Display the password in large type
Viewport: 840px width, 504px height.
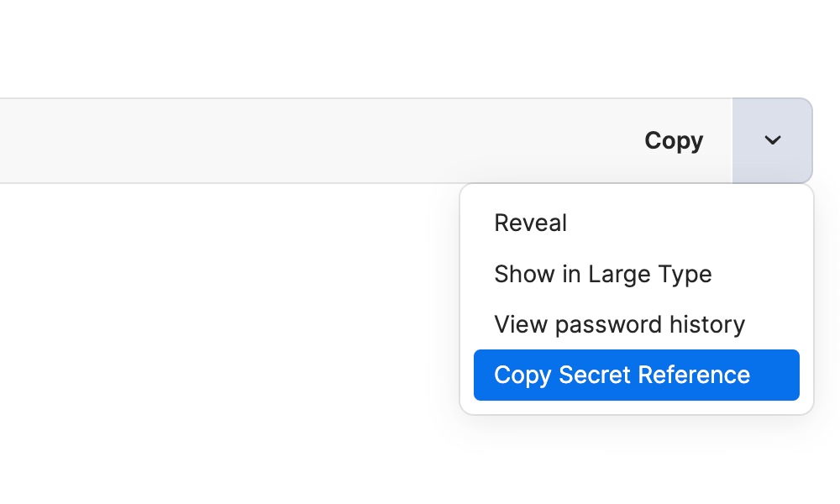(x=602, y=274)
